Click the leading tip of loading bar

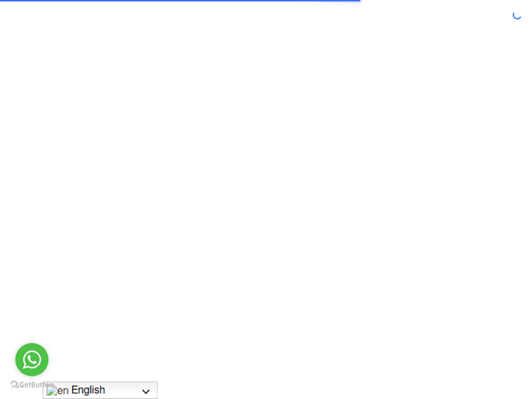[x=358, y=1]
